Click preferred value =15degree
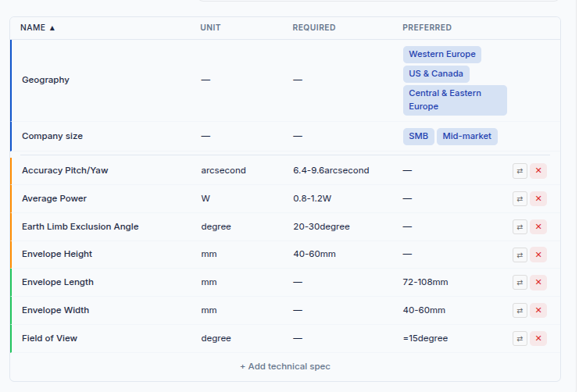This screenshot has height=392, width=579. 425,338
